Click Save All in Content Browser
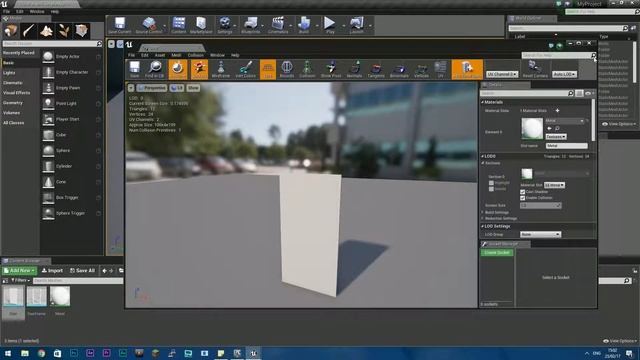 [x=82, y=271]
